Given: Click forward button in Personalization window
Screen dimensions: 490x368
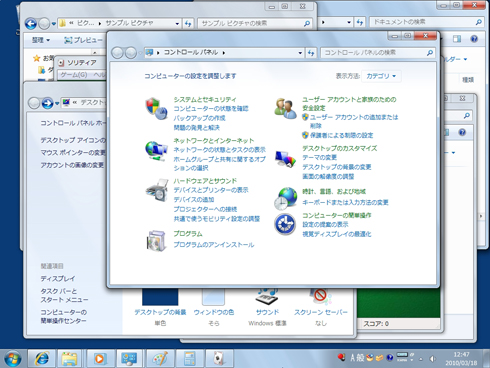Looking at the screenshot, I should coord(47,103).
